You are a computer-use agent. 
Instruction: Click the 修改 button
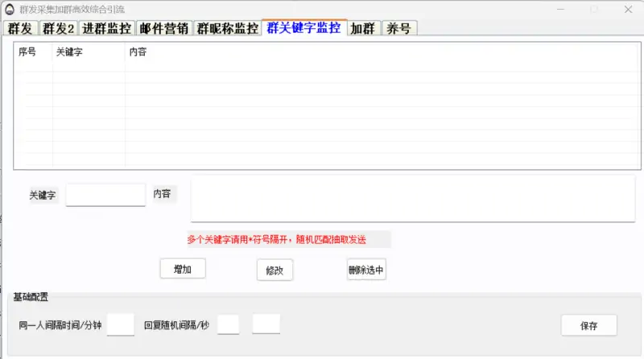[x=275, y=271]
